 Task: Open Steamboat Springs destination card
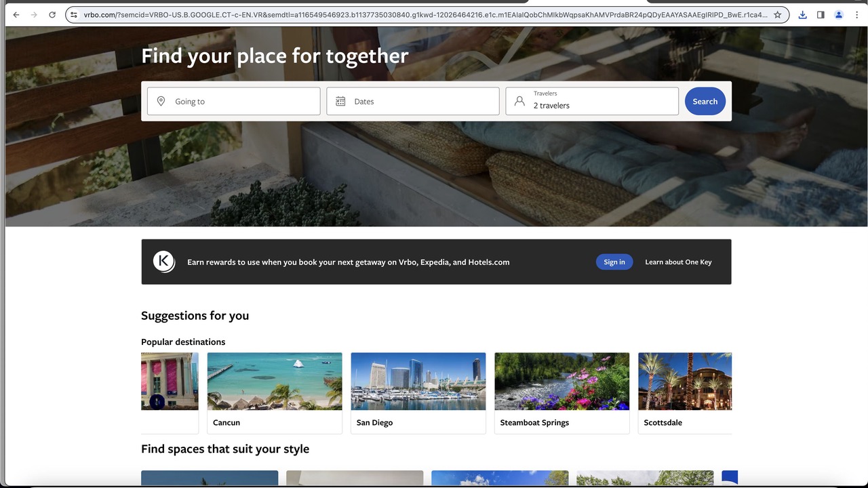pyautogui.click(x=562, y=392)
